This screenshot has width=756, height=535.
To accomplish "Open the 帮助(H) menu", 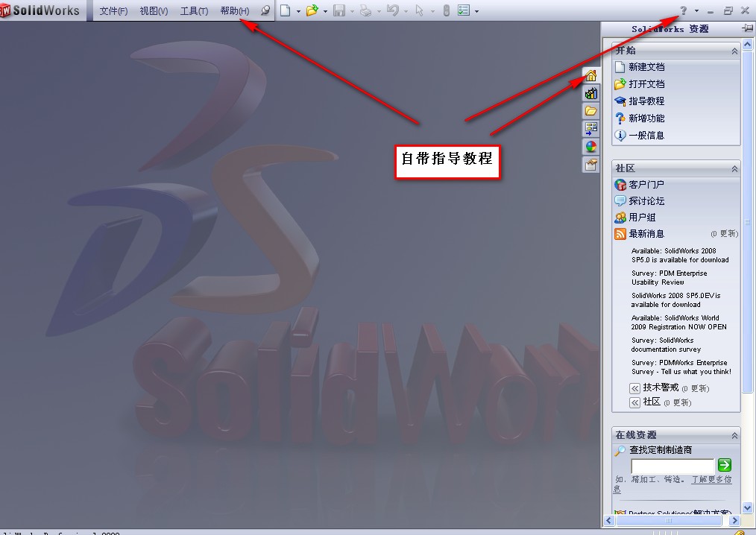I will [234, 10].
